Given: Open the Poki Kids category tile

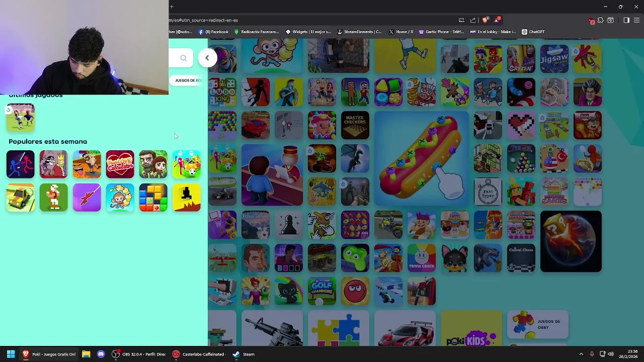Looking at the screenshot, I should point(471,328).
